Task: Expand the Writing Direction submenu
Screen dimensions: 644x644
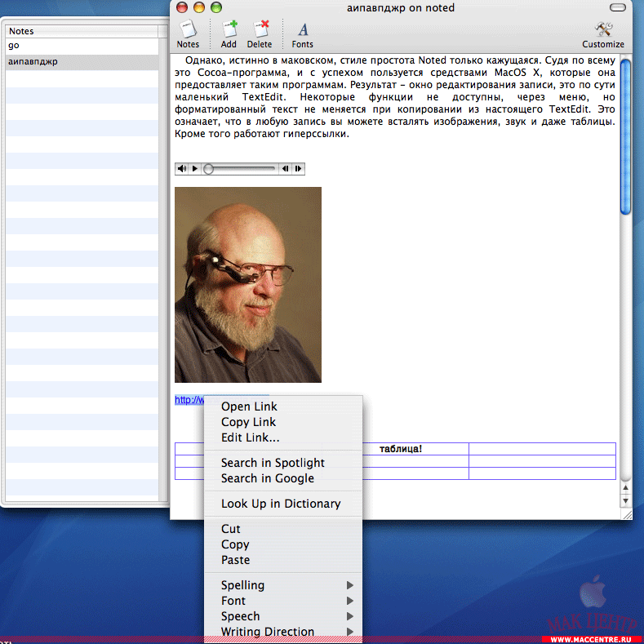Action: pos(283,631)
